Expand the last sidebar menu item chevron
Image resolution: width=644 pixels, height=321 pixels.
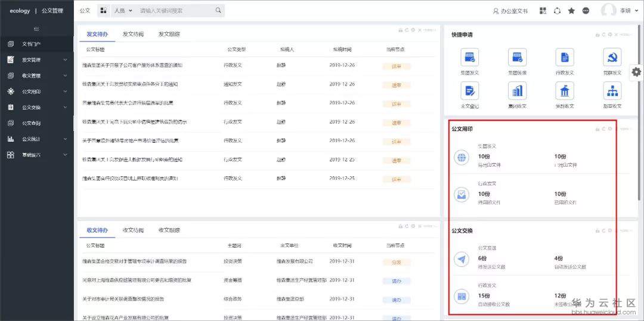[x=66, y=155]
